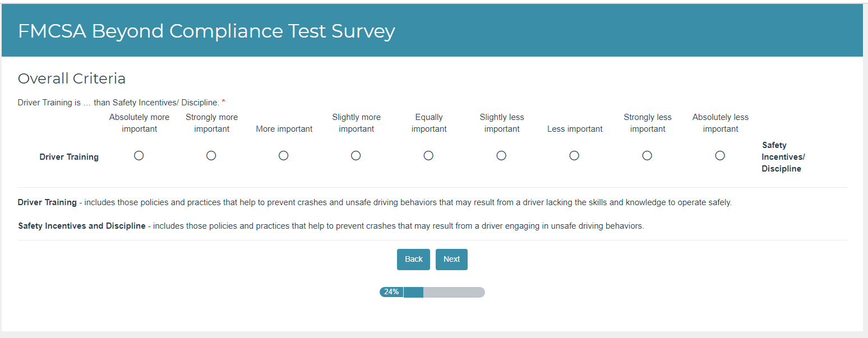Click the bold Safety Incentives and Discipline term

82,226
